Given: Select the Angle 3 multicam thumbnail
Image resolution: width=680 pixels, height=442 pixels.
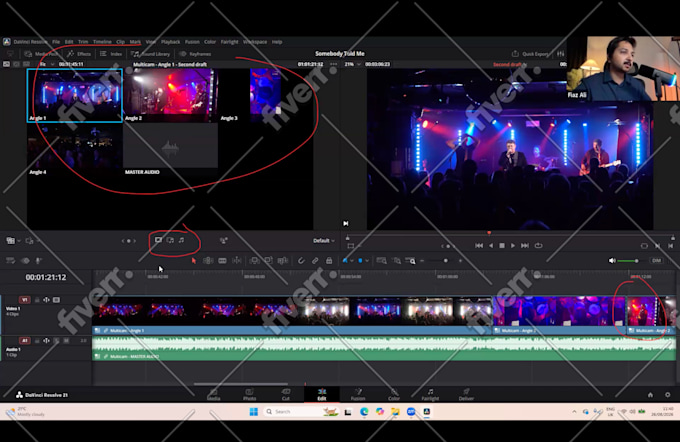Looking at the screenshot, I should point(265,95).
